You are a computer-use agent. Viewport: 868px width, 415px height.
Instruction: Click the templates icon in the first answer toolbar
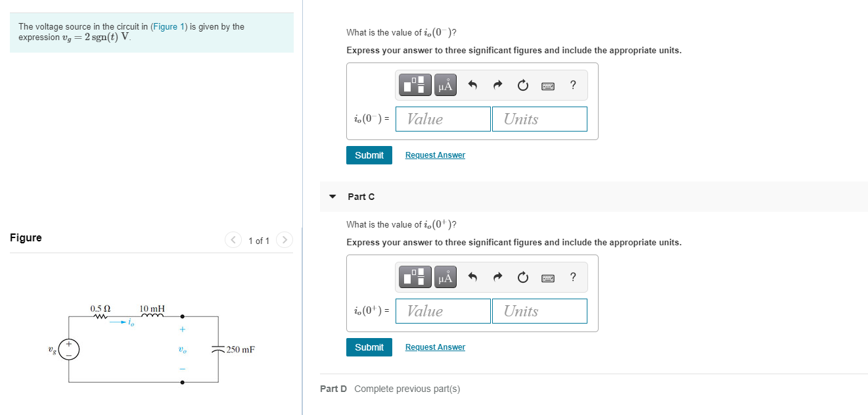tap(415, 85)
